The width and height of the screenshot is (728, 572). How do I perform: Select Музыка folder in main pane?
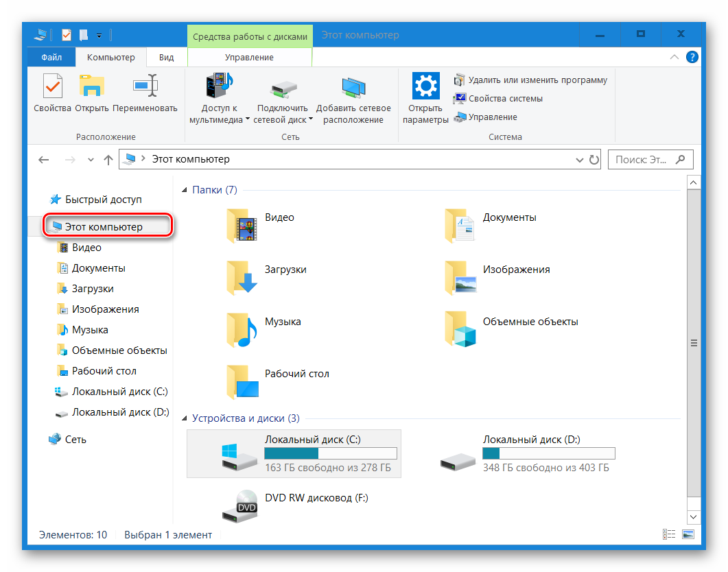[263, 330]
